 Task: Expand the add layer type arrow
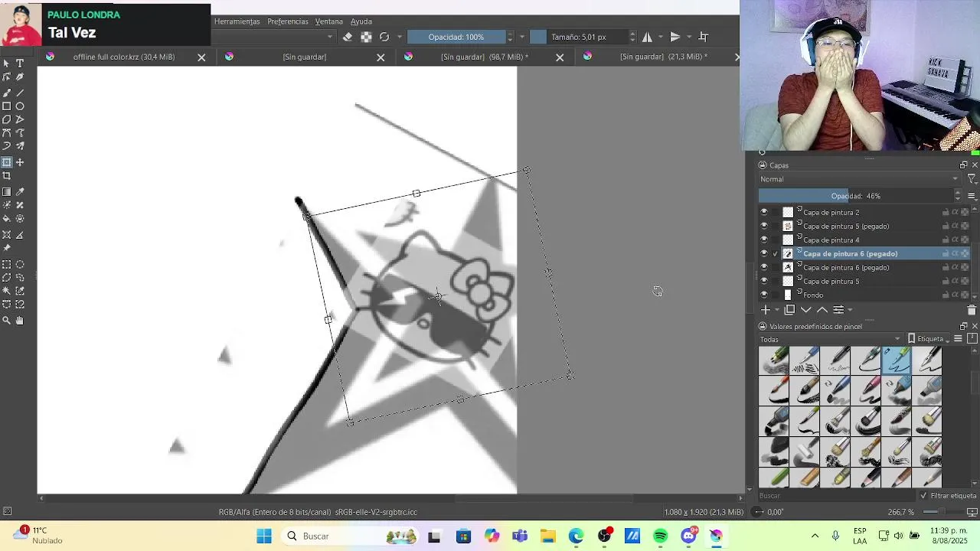tap(776, 310)
